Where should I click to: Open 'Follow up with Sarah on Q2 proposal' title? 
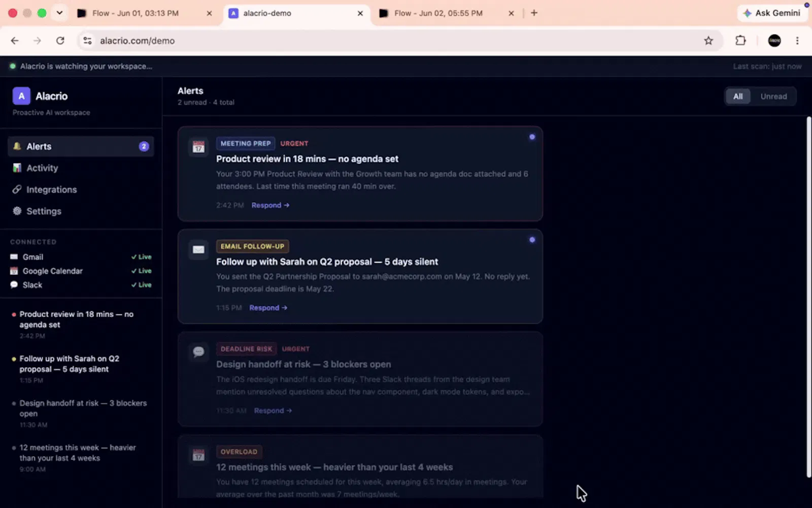(x=327, y=262)
